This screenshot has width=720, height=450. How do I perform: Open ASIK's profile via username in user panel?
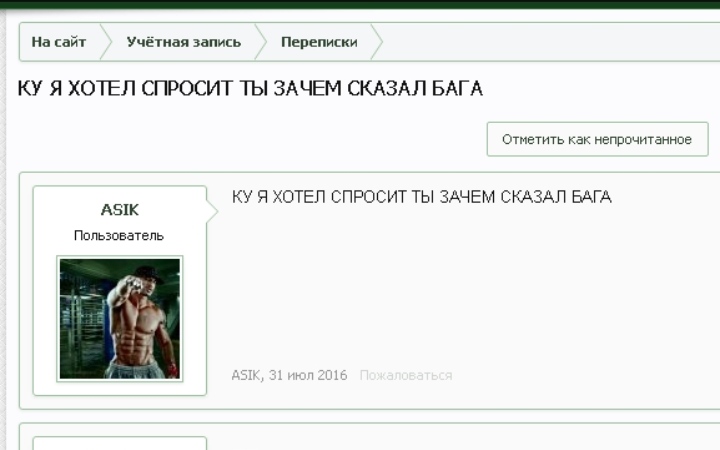click(120, 210)
